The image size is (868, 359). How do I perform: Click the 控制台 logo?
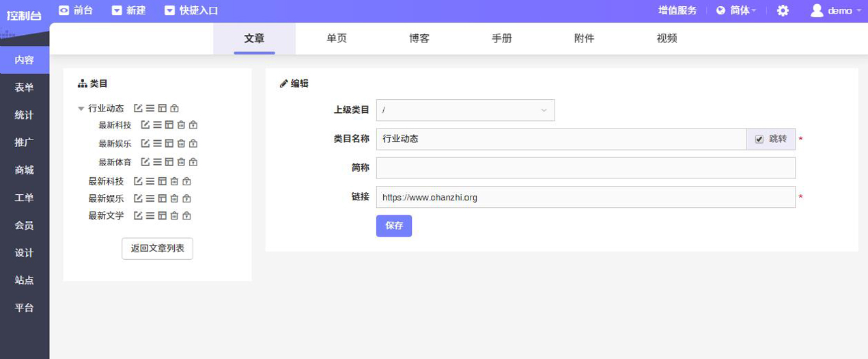pos(24,14)
